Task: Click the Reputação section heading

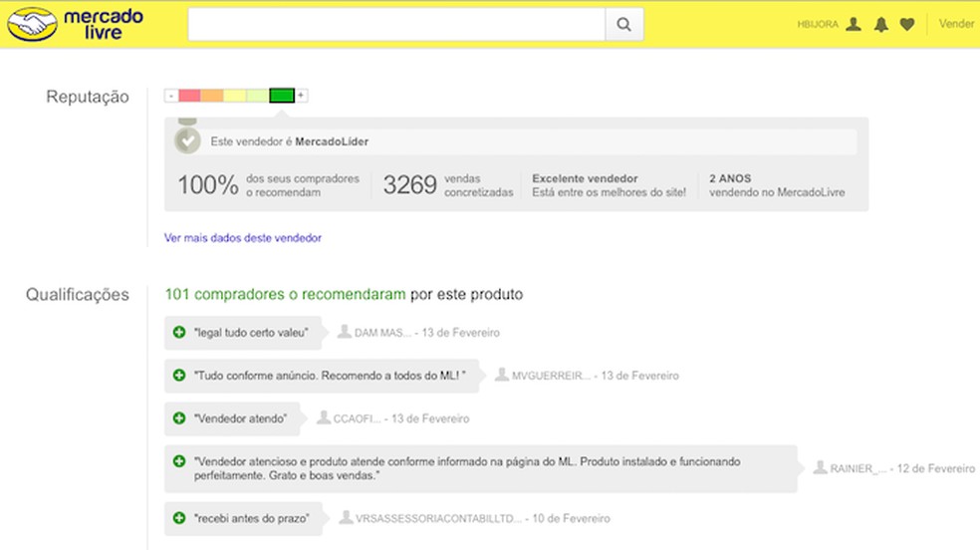Action: click(x=88, y=97)
